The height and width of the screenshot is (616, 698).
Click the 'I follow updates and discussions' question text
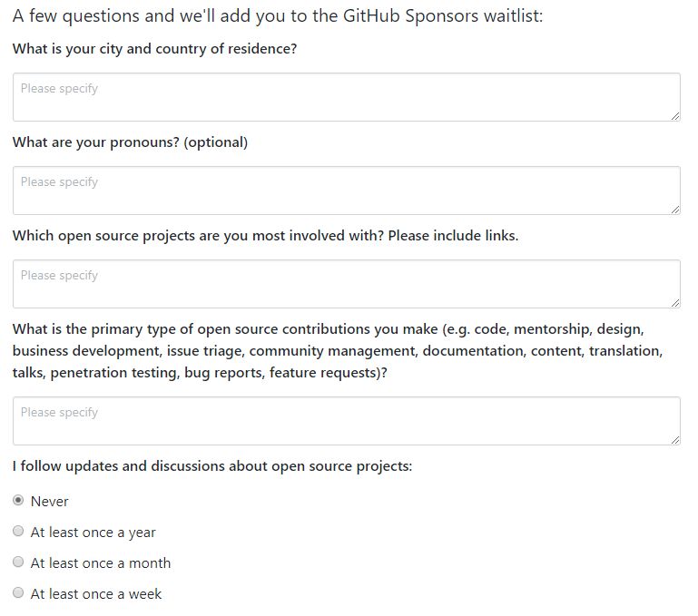(212, 466)
